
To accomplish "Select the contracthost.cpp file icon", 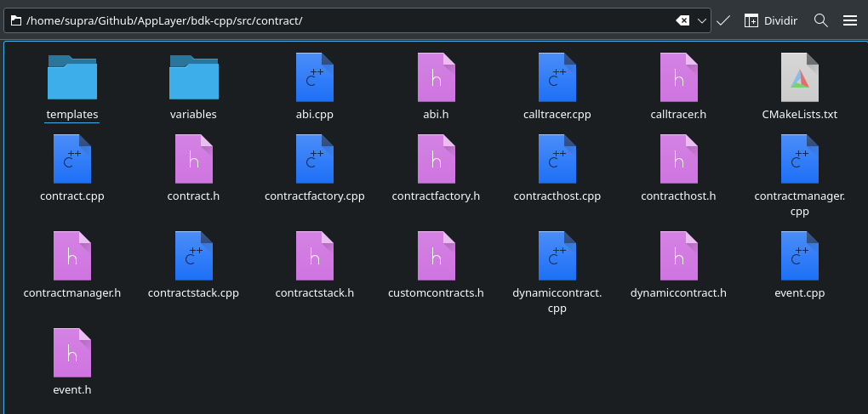I will click(x=557, y=159).
